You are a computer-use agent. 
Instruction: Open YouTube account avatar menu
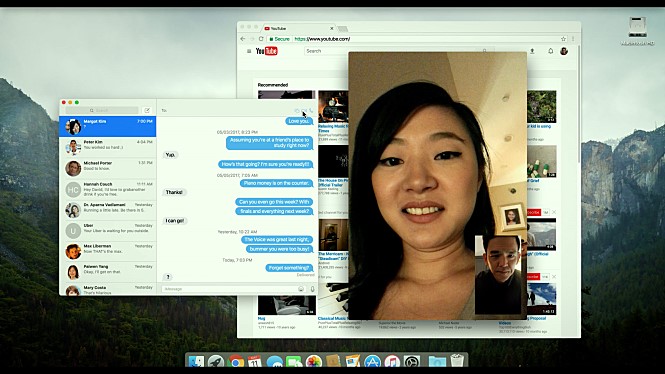pyautogui.click(x=564, y=51)
